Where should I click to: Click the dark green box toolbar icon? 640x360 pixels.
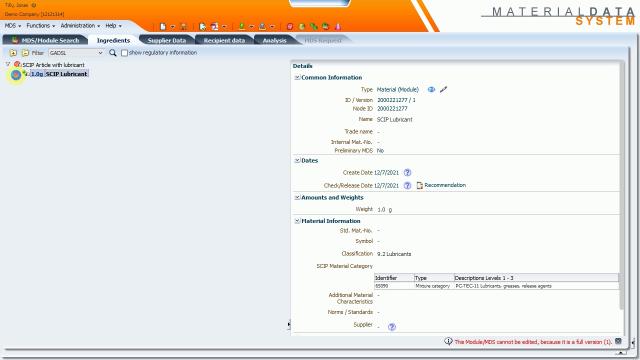(x=326, y=27)
